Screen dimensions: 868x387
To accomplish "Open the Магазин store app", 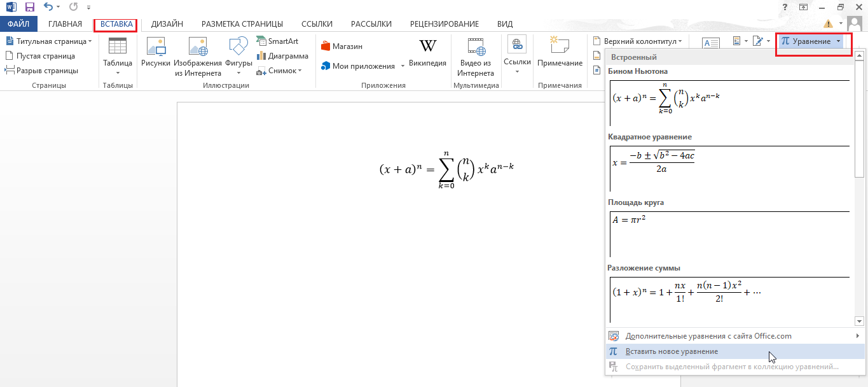I will (x=342, y=46).
